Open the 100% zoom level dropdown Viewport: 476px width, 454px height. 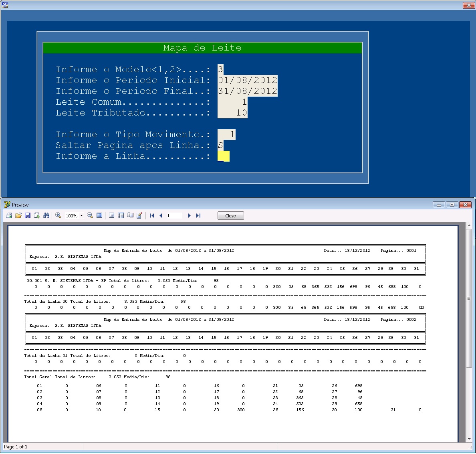(x=81, y=215)
